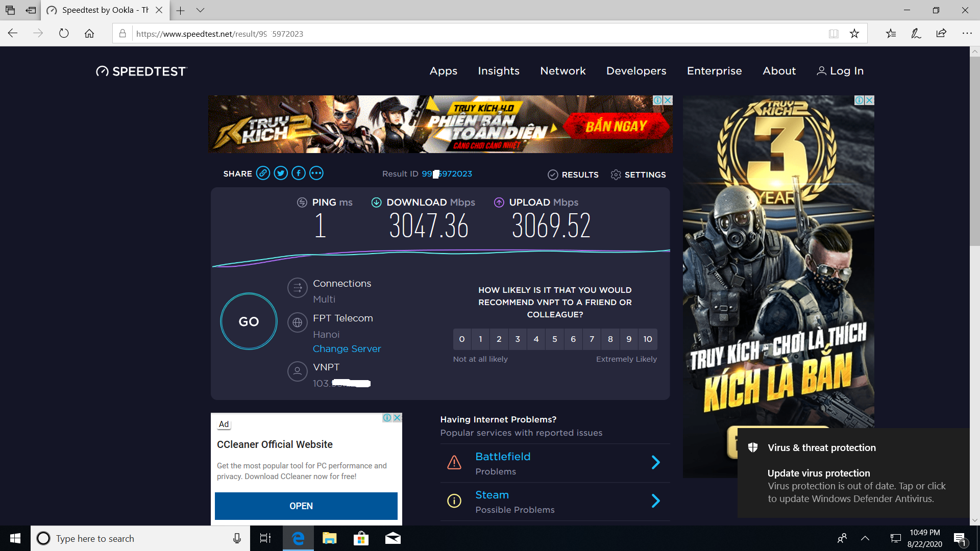980x551 pixels.
Task: Open Settings gear on Speedtest
Action: 638,174
